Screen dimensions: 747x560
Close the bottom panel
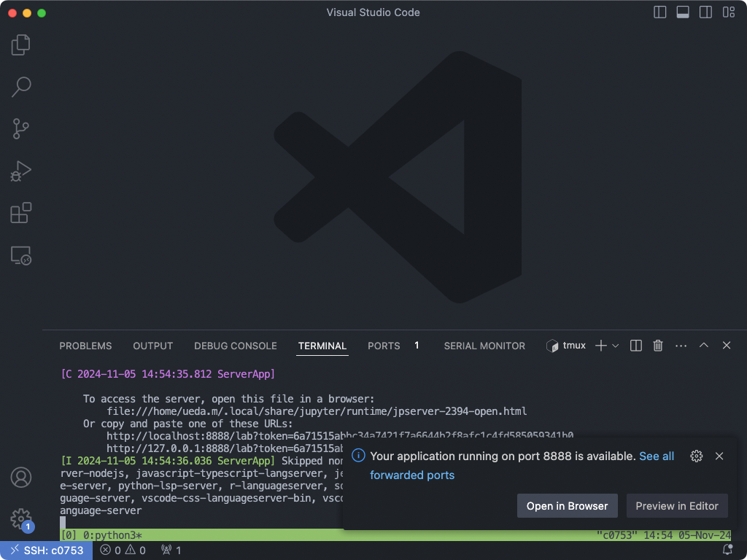point(727,345)
